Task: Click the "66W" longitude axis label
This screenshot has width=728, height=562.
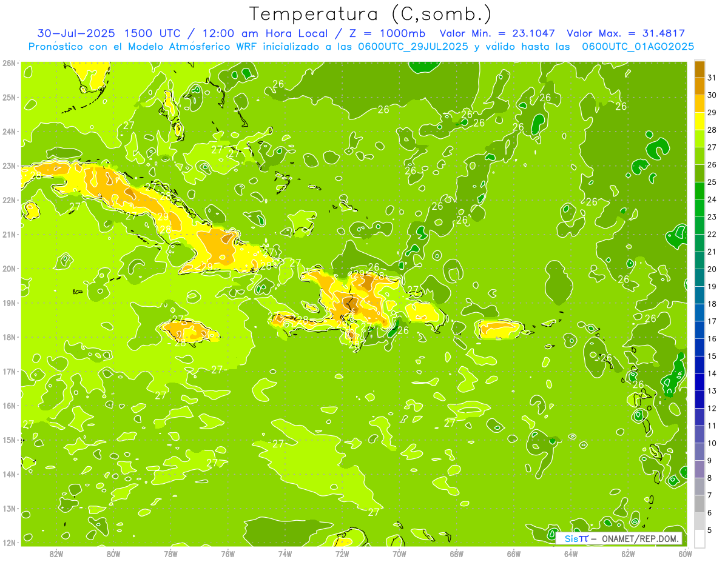Action: [513, 554]
